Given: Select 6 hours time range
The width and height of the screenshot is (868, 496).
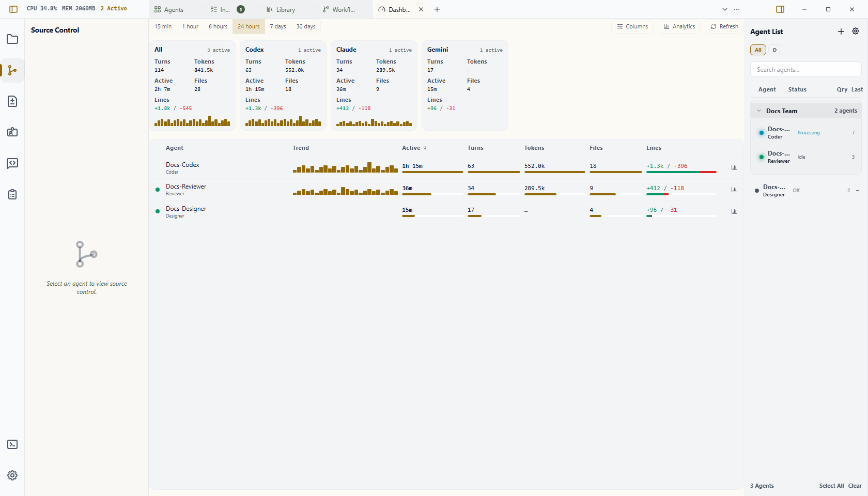Looking at the screenshot, I should tap(218, 26).
